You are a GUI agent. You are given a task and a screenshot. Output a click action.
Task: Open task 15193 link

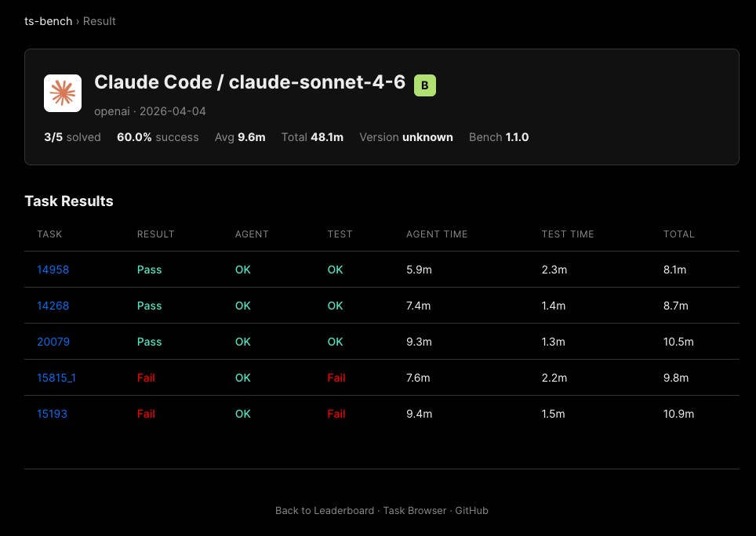click(x=52, y=415)
